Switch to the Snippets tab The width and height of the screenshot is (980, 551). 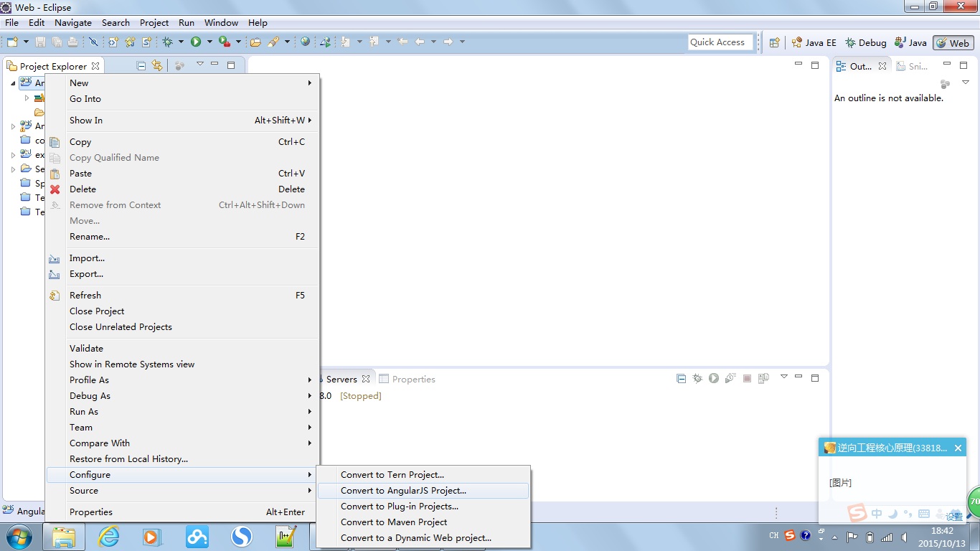tap(912, 66)
